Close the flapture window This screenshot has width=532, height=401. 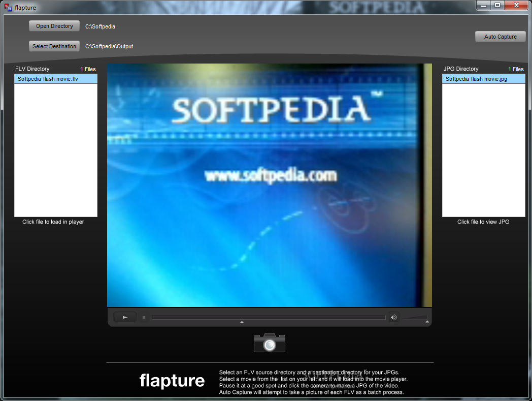point(516,6)
